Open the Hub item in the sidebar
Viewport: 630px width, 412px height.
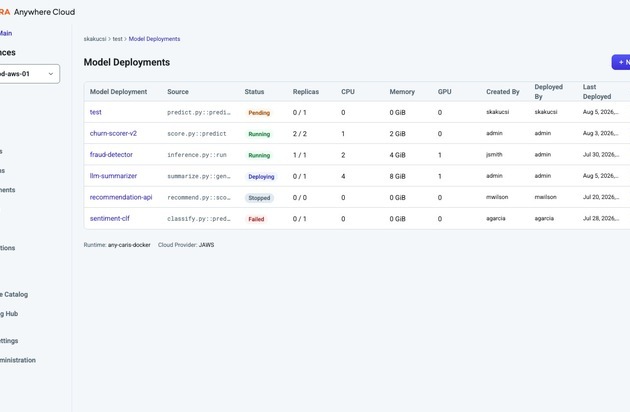9,314
